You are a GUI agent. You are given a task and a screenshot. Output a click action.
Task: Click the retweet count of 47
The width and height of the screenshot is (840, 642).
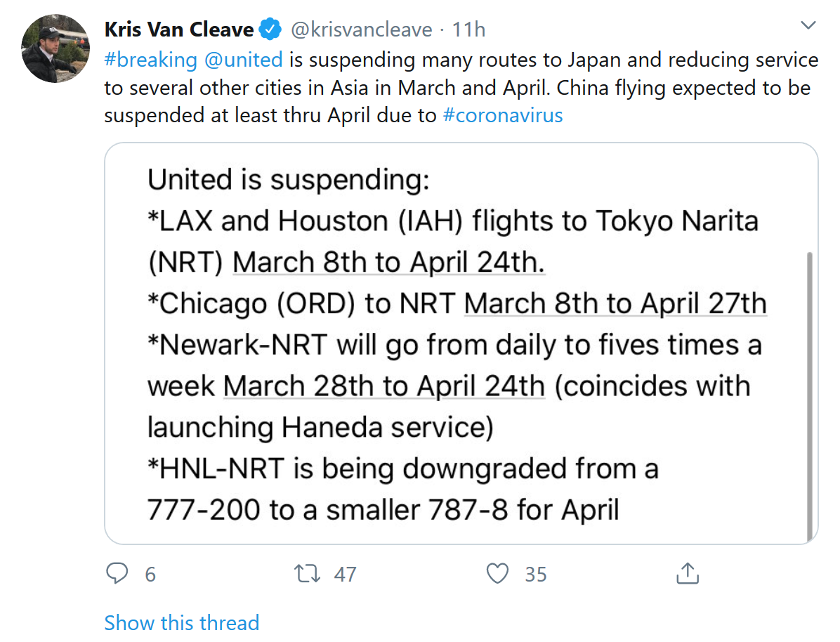coord(345,575)
